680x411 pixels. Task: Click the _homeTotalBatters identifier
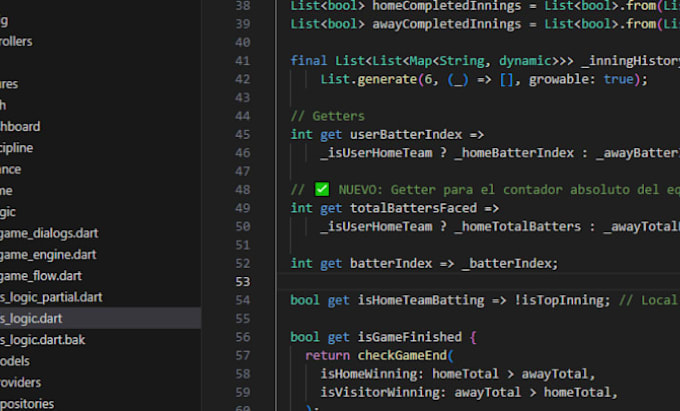coord(517,226)
